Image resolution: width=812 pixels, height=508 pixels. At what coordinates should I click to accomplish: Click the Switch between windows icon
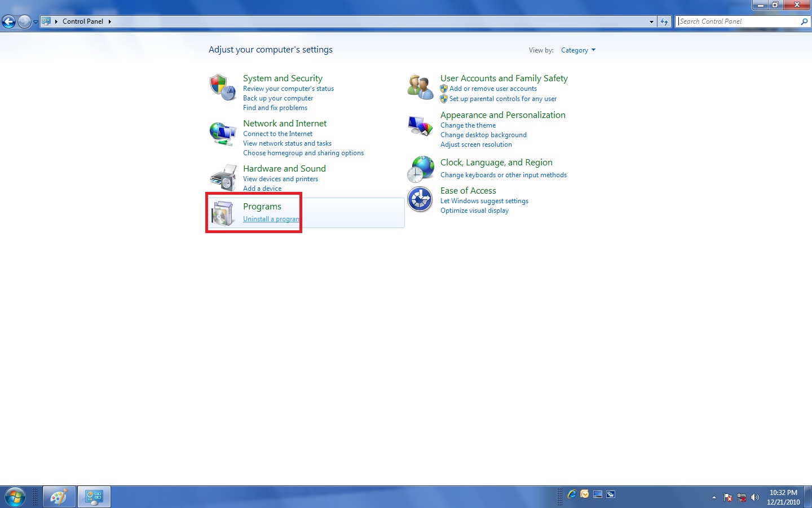[x=611, y=494]
